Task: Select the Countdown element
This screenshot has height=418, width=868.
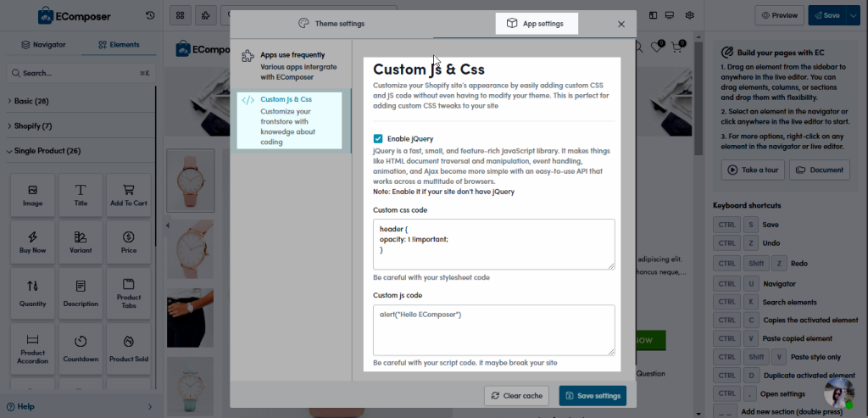Action: 81,348
